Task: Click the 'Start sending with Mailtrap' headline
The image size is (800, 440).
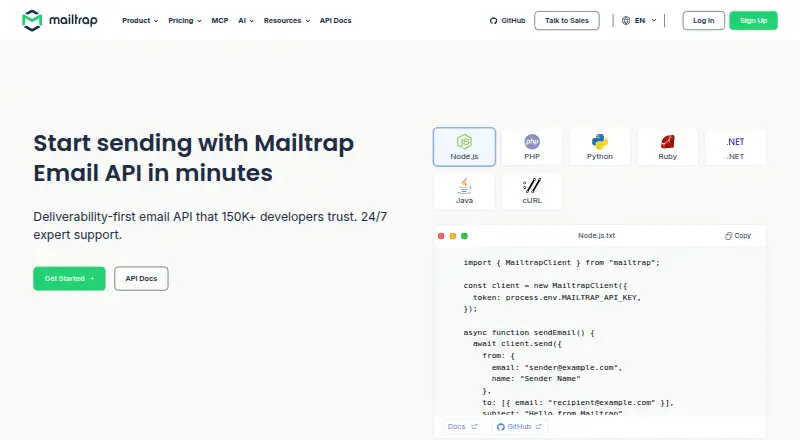Action: point(194,158)
